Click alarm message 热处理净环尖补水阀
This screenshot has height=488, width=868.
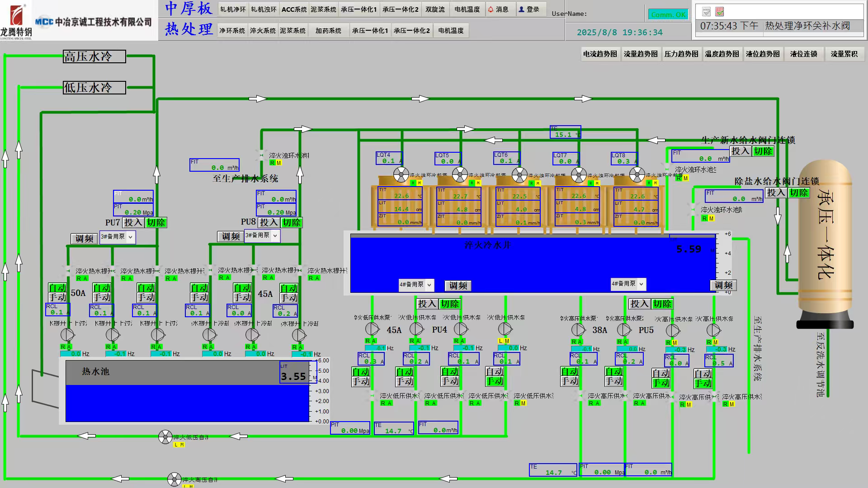pyautogui.click(x=807, y=26)
